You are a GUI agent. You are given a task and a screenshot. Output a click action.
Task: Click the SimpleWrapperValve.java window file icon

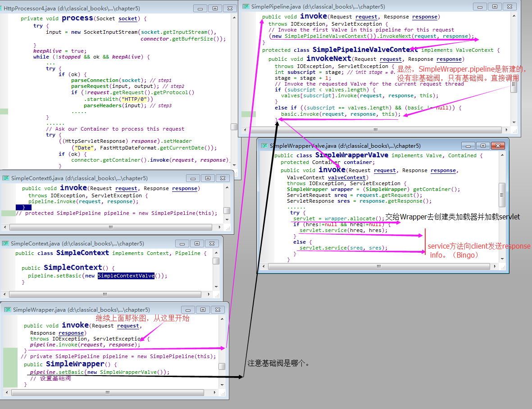pyautogui.click(x=264, y=146)
